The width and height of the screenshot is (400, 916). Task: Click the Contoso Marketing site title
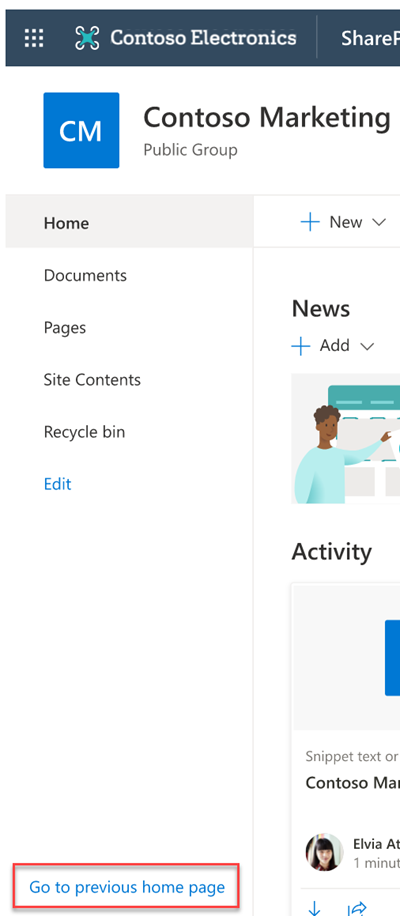tap(267, 117)
